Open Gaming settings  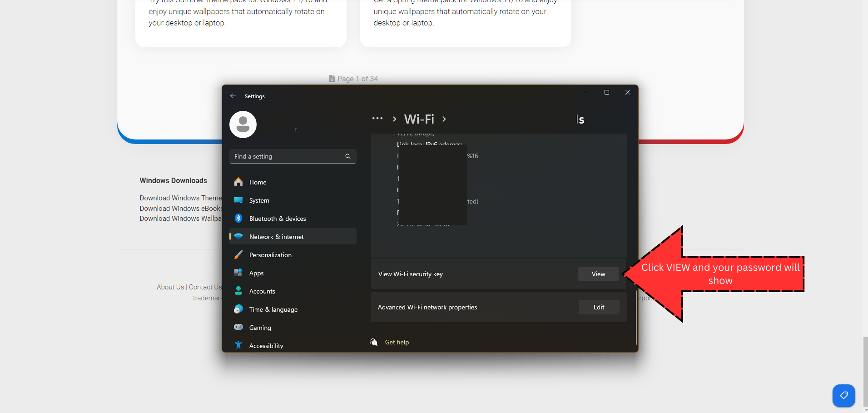click(293, 328)
